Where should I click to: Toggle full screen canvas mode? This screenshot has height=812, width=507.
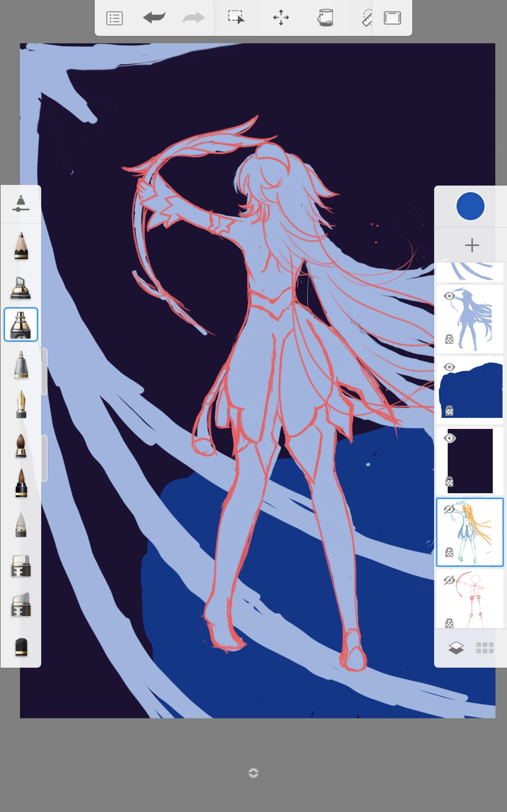click(392, 18)
